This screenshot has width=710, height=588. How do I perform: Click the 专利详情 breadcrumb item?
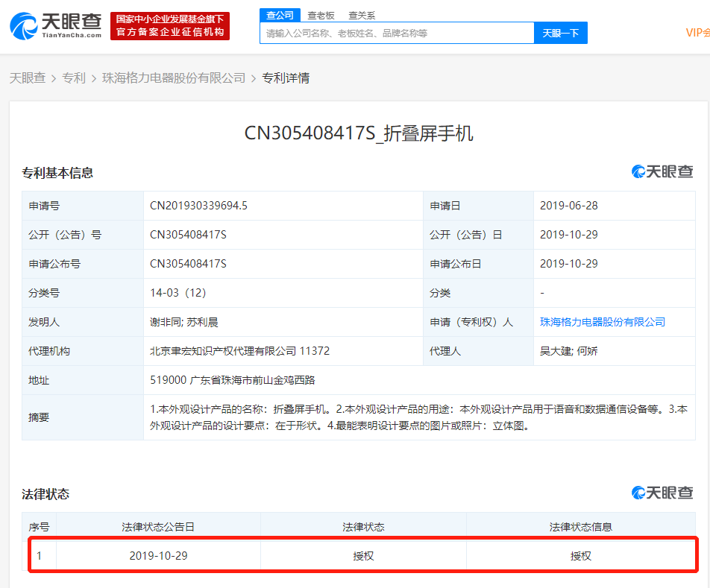286,78
